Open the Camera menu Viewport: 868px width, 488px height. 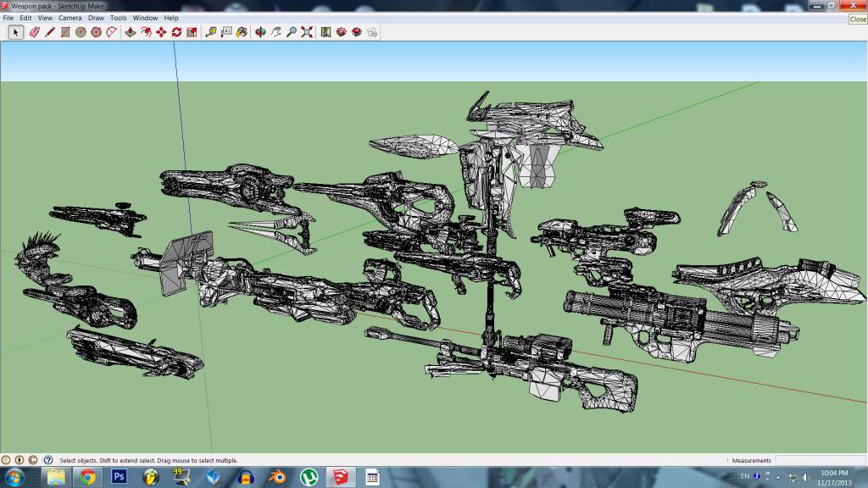pos(70,19)
